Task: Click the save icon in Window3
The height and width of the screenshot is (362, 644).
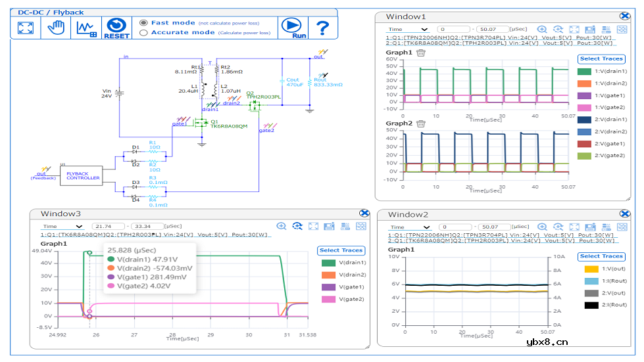Action: (x=330, y=226)
